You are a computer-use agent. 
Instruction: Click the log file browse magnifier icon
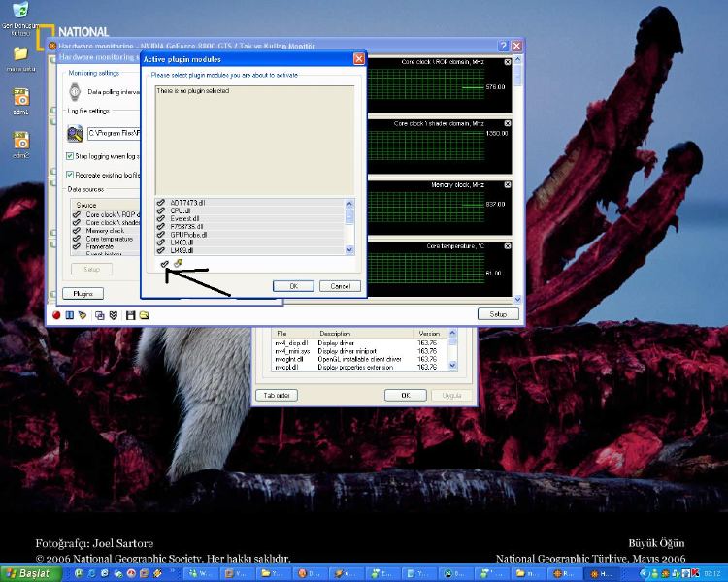point(75,133)
